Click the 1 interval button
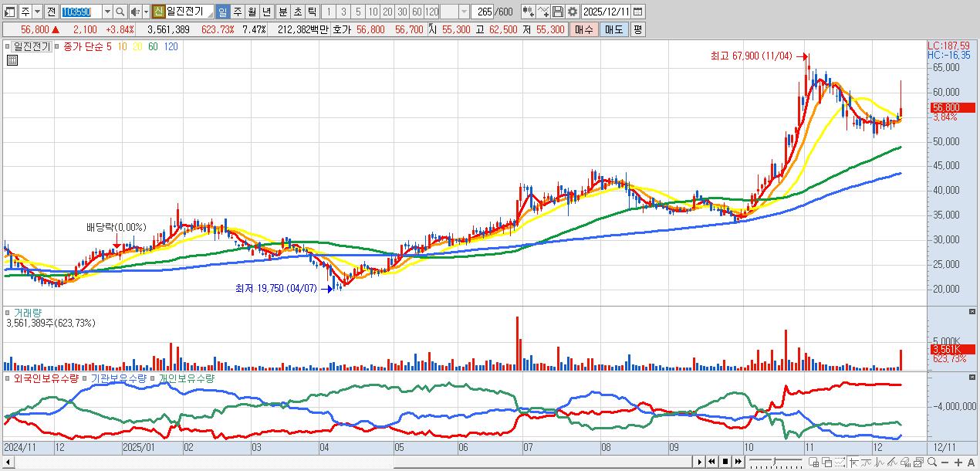 328,12
